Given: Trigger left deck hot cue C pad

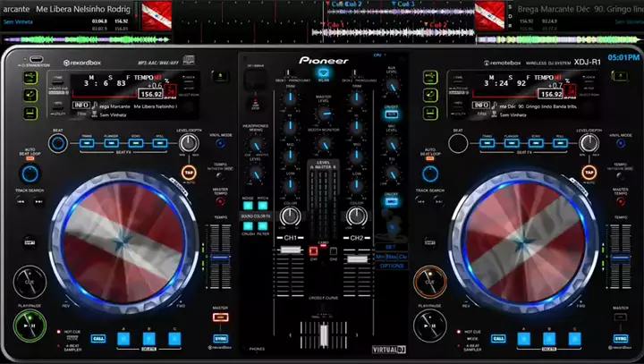Looking at the screenshot, I should [174, 339].
